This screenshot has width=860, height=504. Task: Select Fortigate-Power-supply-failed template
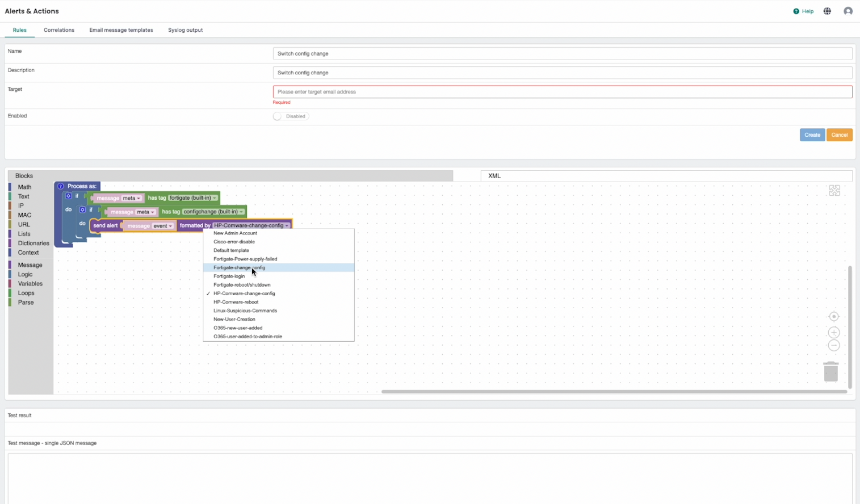pos(279,259)
